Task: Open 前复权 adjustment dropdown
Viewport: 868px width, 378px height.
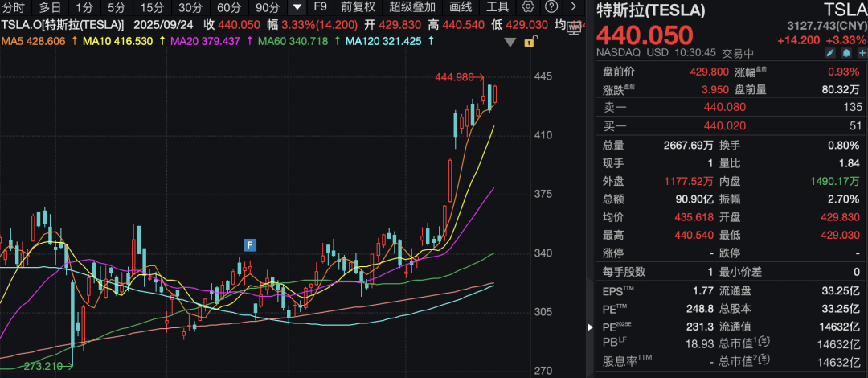Action: 358,6
